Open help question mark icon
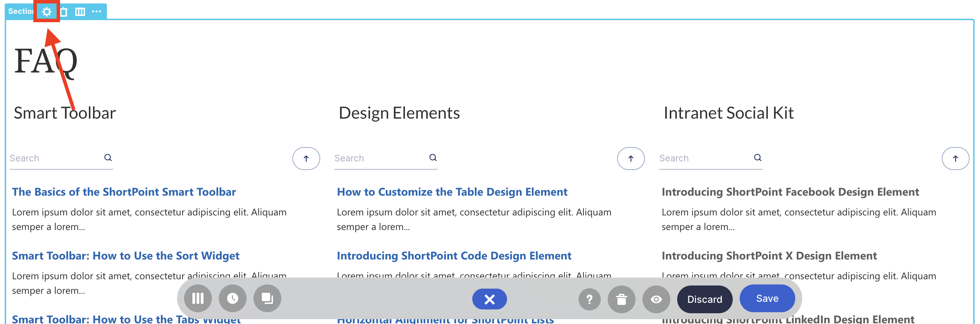 [589, 300]
